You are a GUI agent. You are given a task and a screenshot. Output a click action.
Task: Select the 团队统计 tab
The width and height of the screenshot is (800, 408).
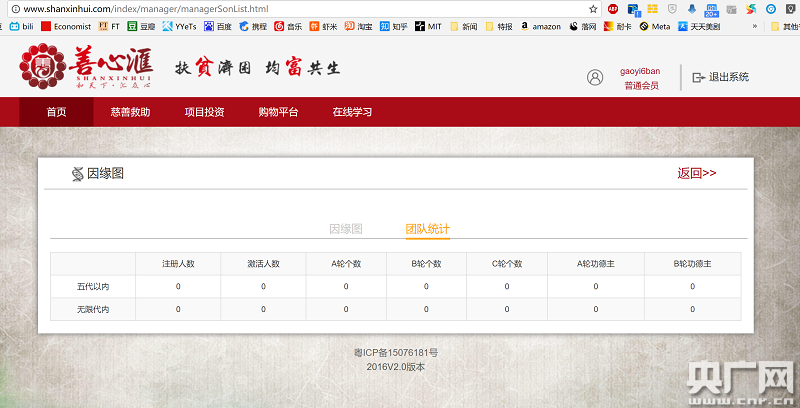(427, 229)
